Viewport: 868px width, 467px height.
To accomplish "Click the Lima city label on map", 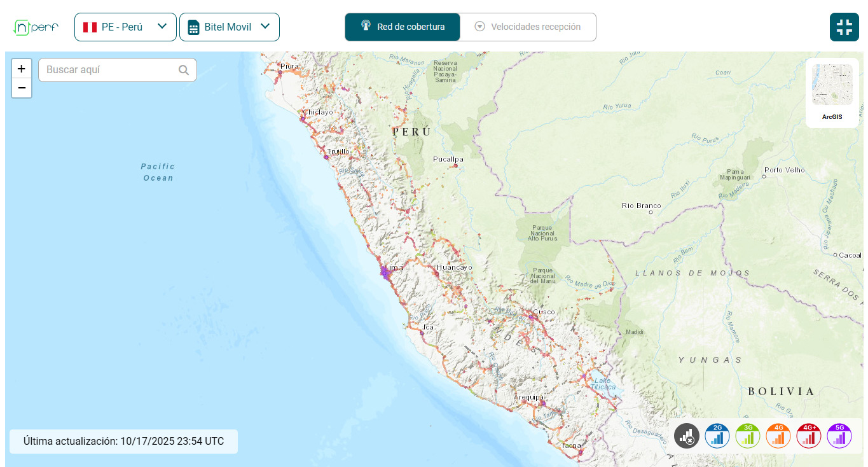I will point(394,268).
